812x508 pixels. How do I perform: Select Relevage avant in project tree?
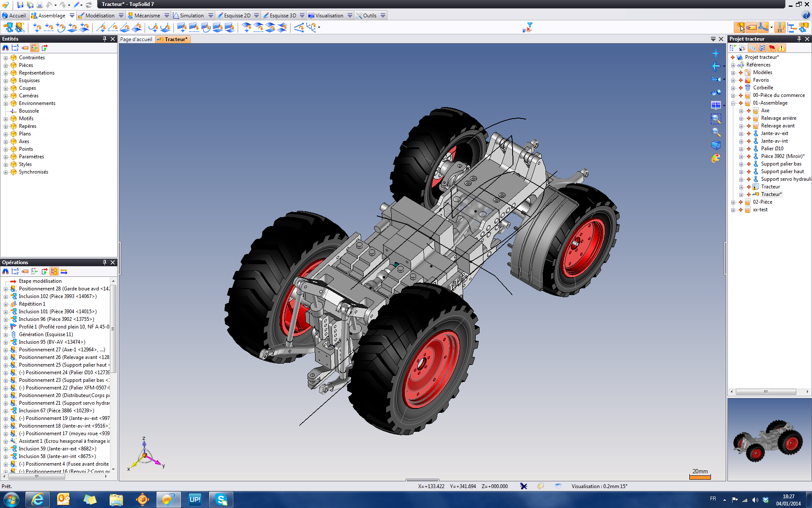pos(777,126)
